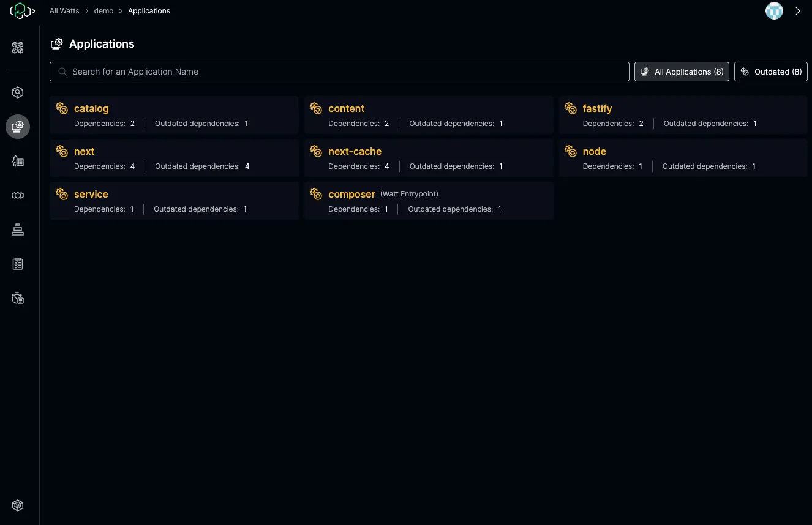Go to the demo breadcrumb
Viewport: 812px width, 525px height.
coord(103,11)
